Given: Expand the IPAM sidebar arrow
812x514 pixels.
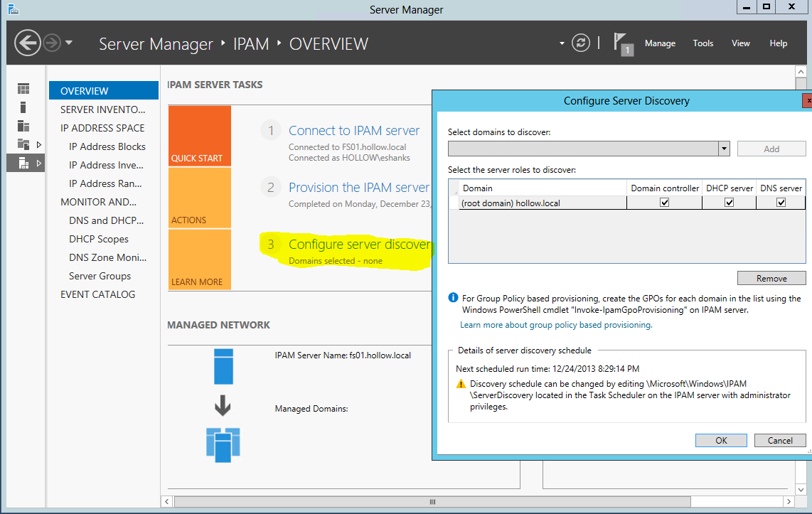Looking at the screenshot, I should (x=38, y=163).
